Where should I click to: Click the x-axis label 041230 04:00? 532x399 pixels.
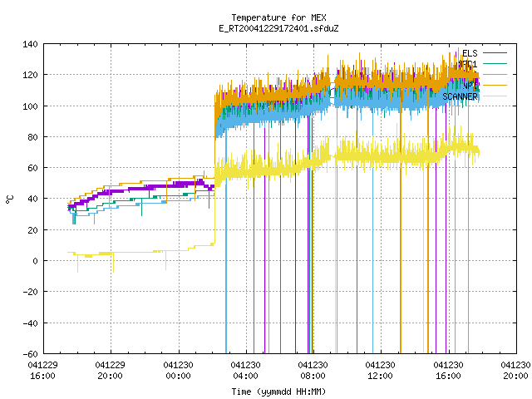click(x=246, y=371)
